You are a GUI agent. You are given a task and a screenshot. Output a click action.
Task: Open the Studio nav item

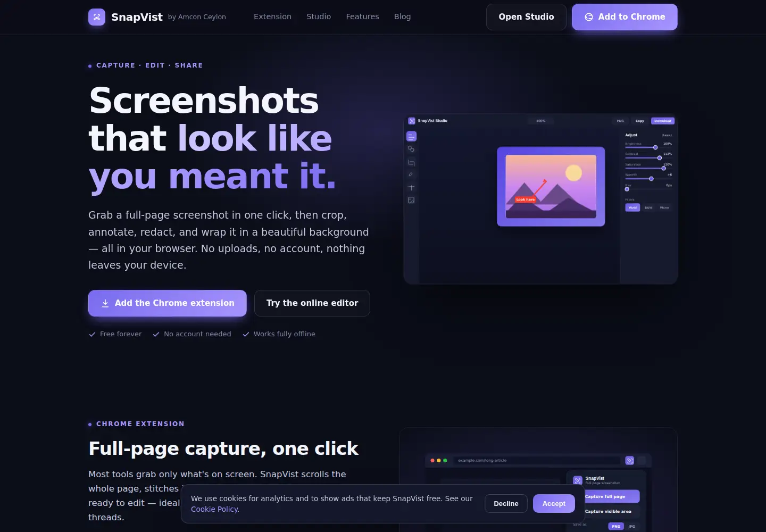[x=319, y=16]
